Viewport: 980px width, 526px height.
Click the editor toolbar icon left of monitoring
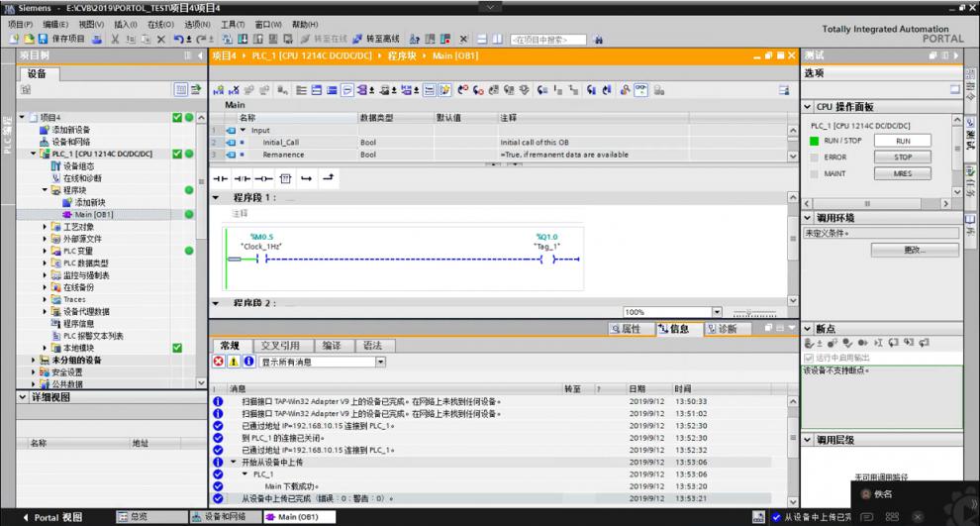625,91
